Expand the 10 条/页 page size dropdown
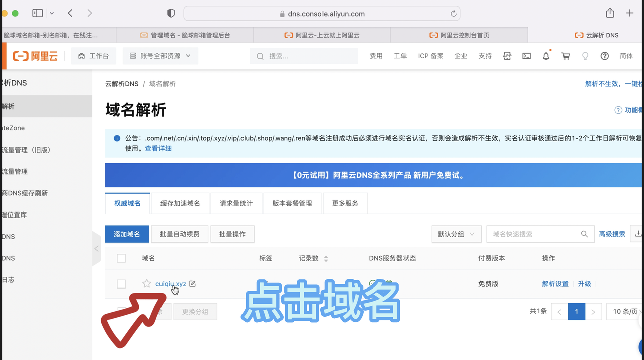Image resolution: width=644 pixels, height=360 pixels. click(625, 312)
